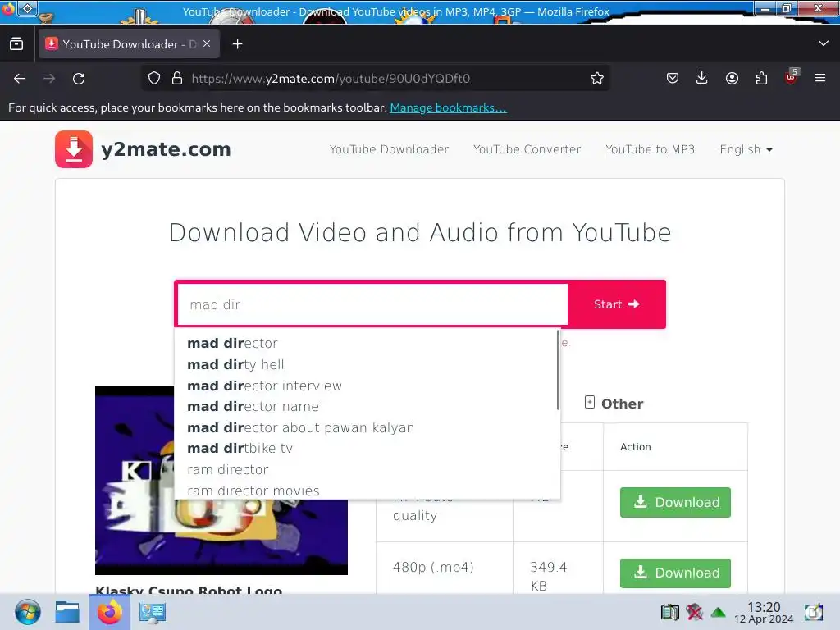840x630 pixels.
Task: Open the system monitor taskbar icon
Action: tap(152, 614)
